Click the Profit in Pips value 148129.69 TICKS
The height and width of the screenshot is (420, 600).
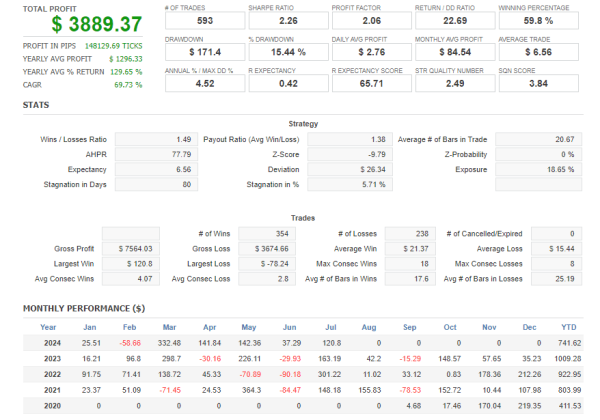[x=113, y=46]
